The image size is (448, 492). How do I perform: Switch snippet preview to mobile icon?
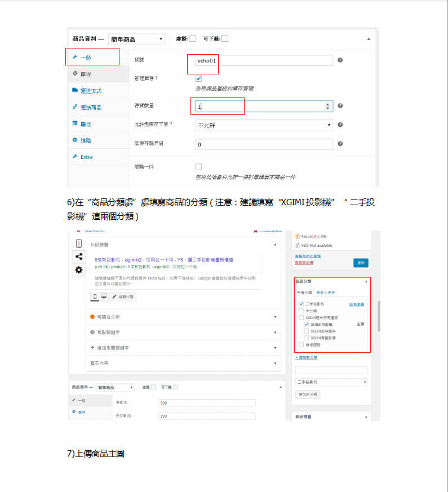[95, 296]
